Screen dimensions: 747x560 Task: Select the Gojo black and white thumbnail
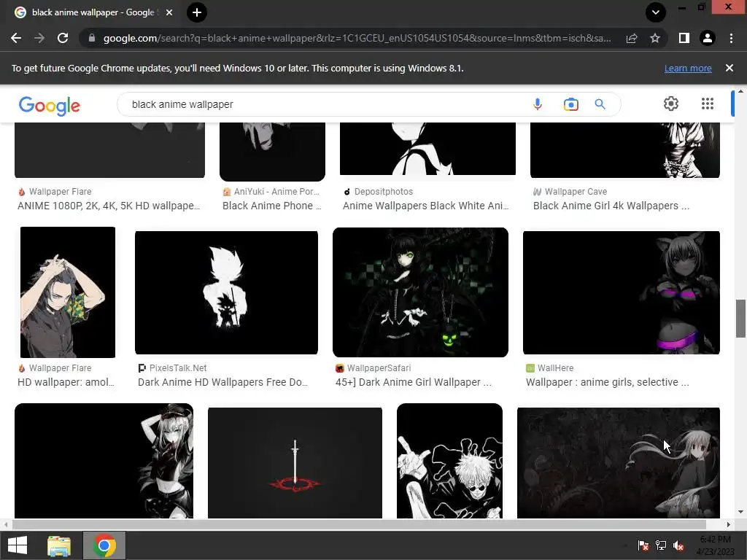(x=449, y=461)
